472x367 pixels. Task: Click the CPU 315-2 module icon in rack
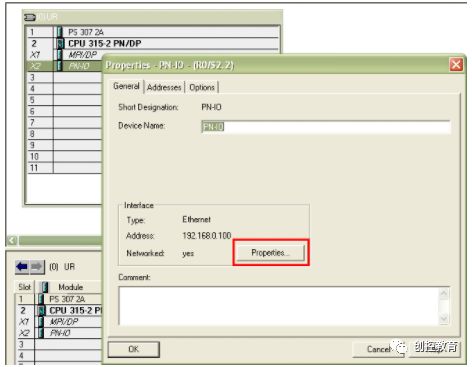[x=60, y=43]
